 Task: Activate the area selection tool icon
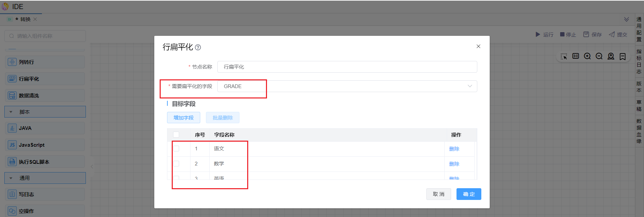tap(564, 56)
